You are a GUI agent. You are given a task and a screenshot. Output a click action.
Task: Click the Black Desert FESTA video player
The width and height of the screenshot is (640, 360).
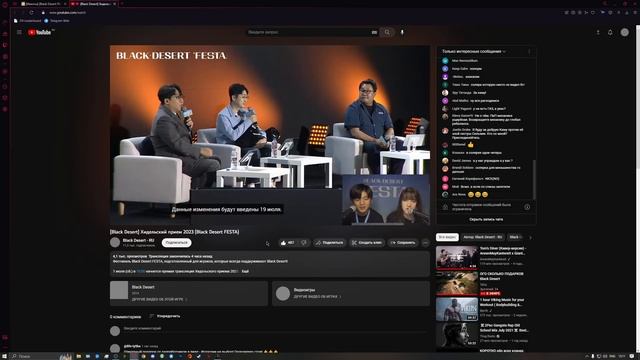(x=269, y=135)
